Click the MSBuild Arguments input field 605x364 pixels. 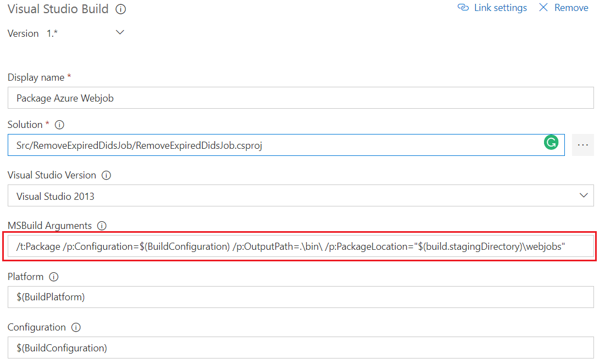pyautogui.click(x=301, y=247)
